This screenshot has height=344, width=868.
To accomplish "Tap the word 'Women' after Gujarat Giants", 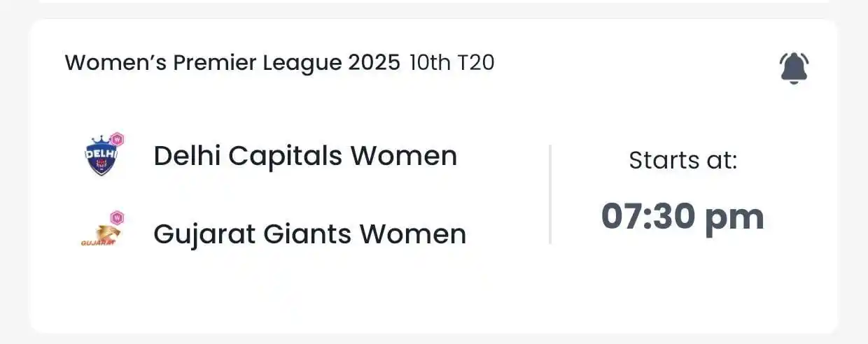I will [413, 235].
